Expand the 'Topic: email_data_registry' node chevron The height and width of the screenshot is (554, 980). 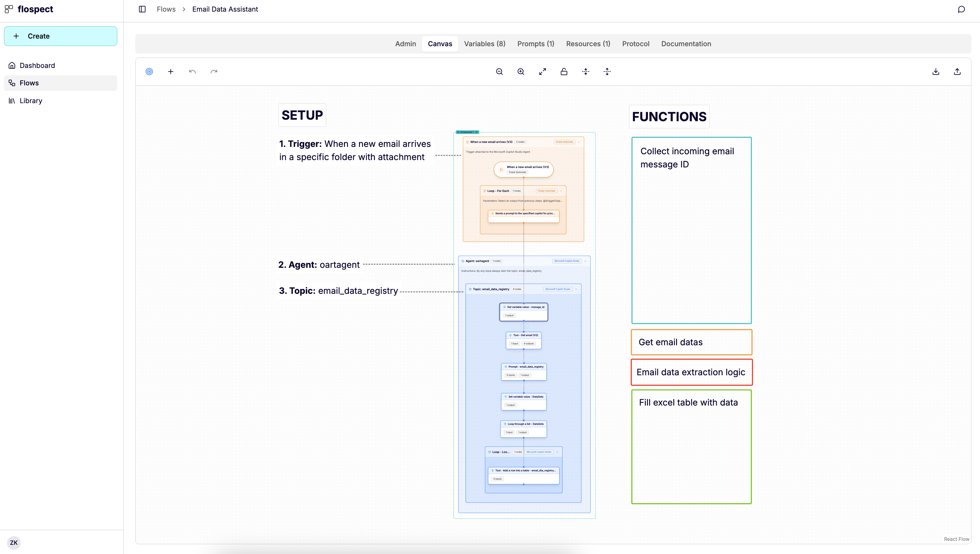tap(576, 289)
